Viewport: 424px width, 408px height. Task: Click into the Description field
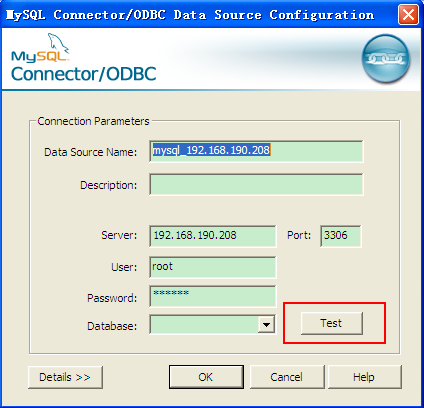[256, 184]
